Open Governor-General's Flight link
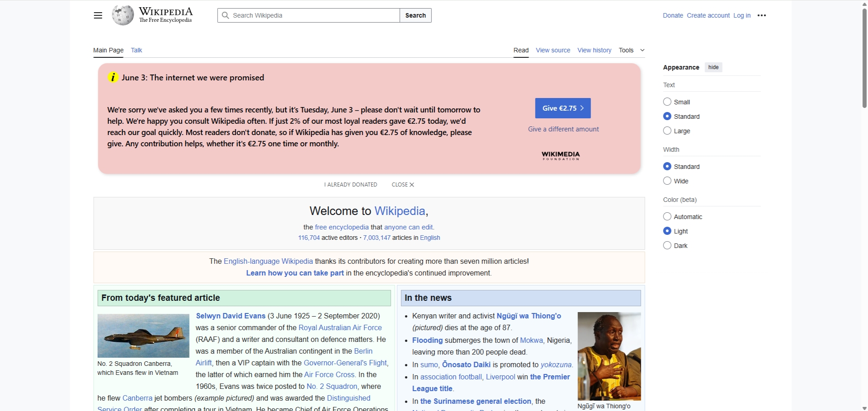This screenshot has width=868, height=411. pyautogui.click(x=345, y=363)
